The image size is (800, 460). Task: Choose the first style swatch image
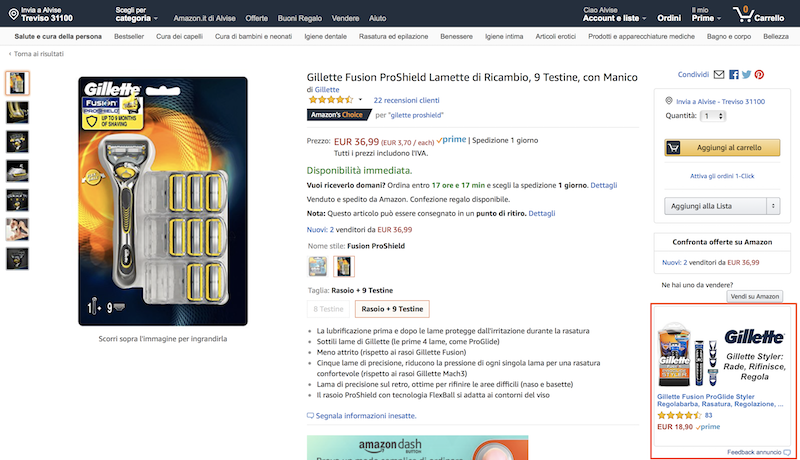(318, 266)
